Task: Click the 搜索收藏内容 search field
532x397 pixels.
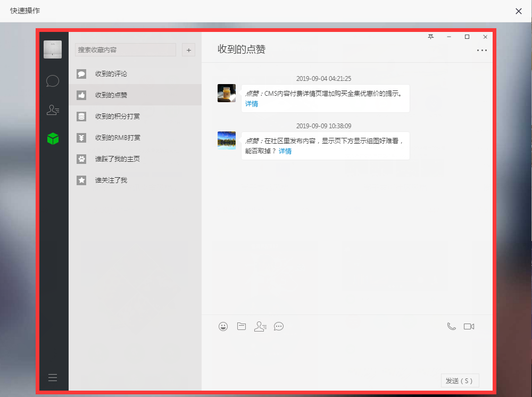Action: click(125, 50)
